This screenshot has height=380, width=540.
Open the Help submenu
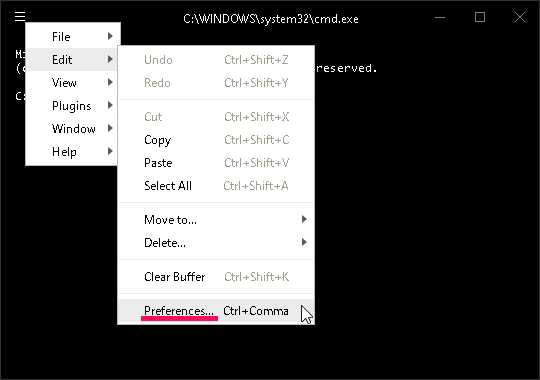pyautogui.click(x=72, y=152)
